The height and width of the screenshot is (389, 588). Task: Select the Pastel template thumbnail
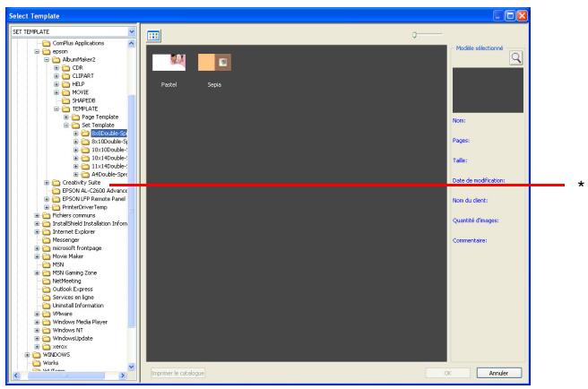[169, 62]
